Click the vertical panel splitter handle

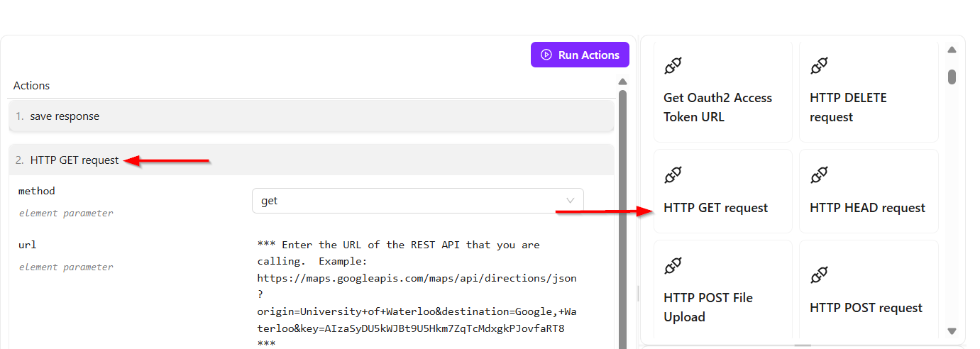(637, 292)
